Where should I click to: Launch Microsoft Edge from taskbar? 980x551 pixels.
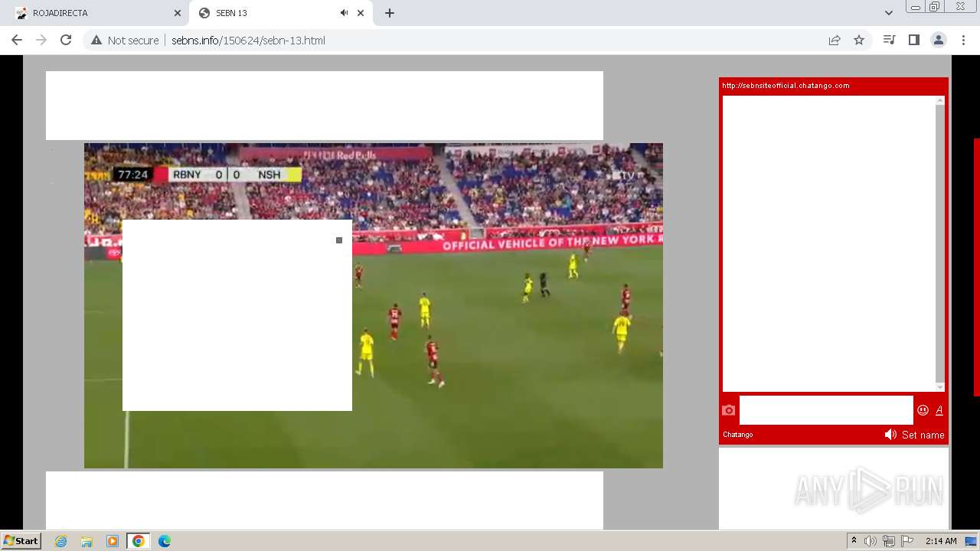point(165,541)
